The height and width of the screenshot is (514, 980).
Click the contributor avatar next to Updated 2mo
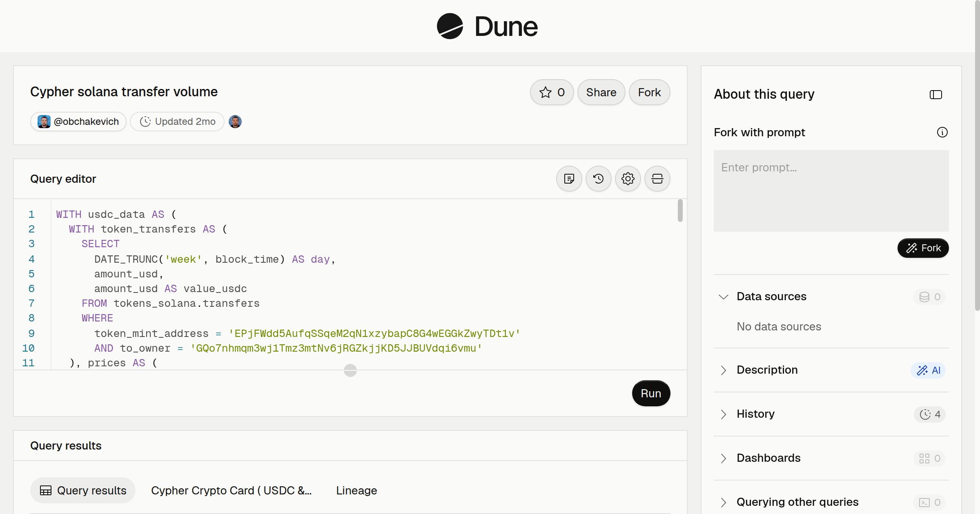(x=235, y=122)
